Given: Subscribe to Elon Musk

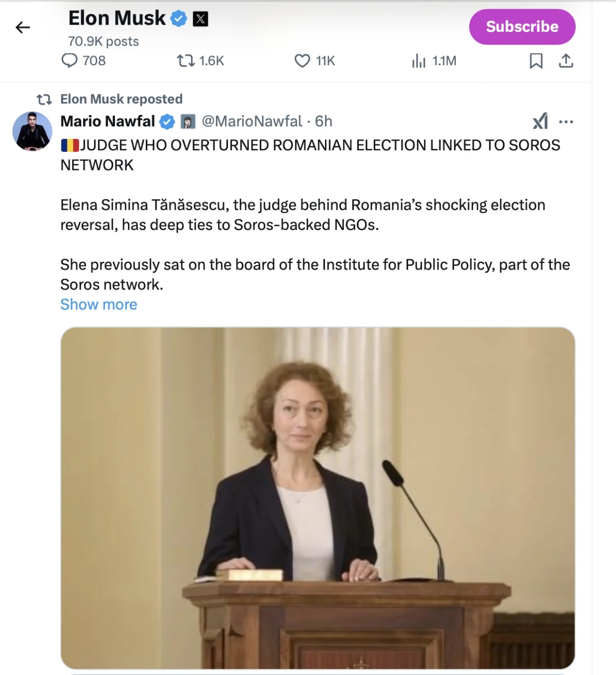Looking at the screenshot, I should pyautogui.click(x=522, y=27).
